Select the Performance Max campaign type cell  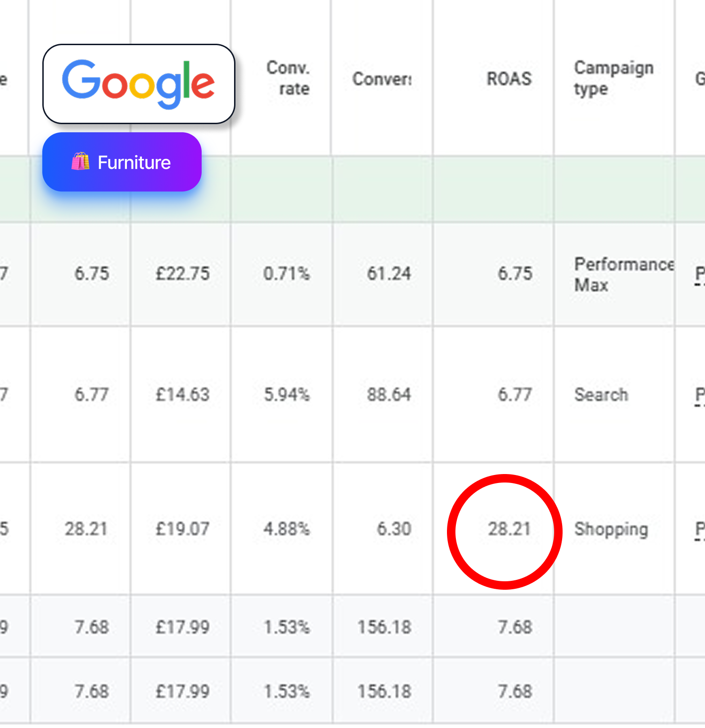(x=624, y=275)
